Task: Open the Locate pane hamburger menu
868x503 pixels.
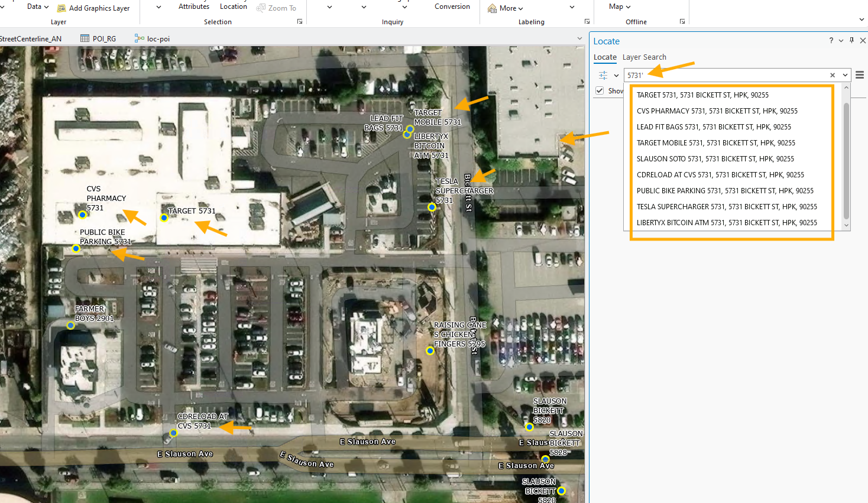Action: tap(860, 75)
